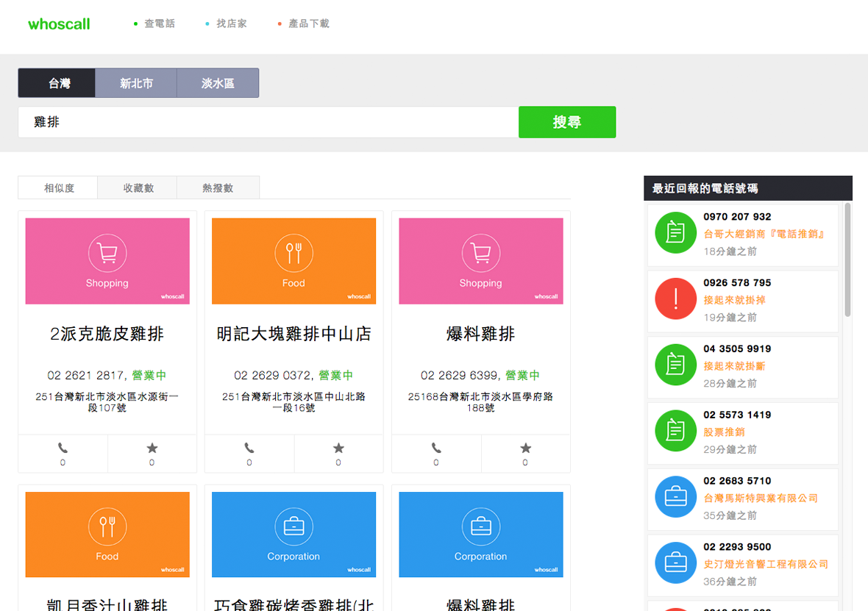Sort results by 熱撥數

[218, 187]
